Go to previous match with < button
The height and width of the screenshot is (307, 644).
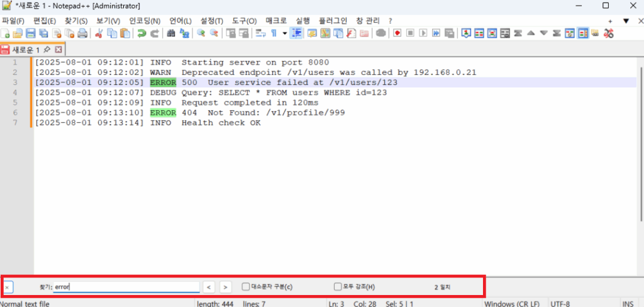[209, 287]
